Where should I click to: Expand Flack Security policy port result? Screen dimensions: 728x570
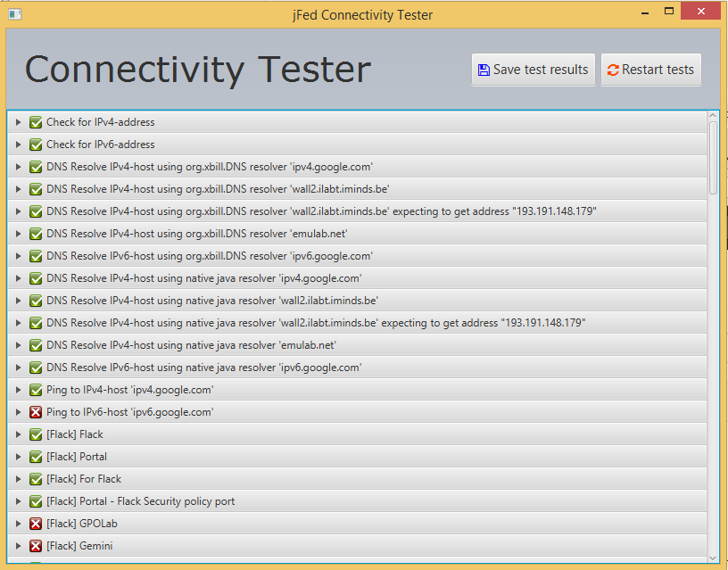click(18, 500)
